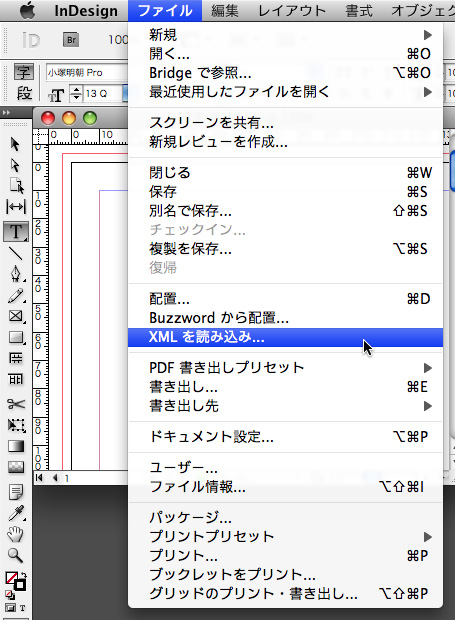Screen dimensions: 455x620
Task: Select the Free Transform tool
Action: click(x=16, y=425)
